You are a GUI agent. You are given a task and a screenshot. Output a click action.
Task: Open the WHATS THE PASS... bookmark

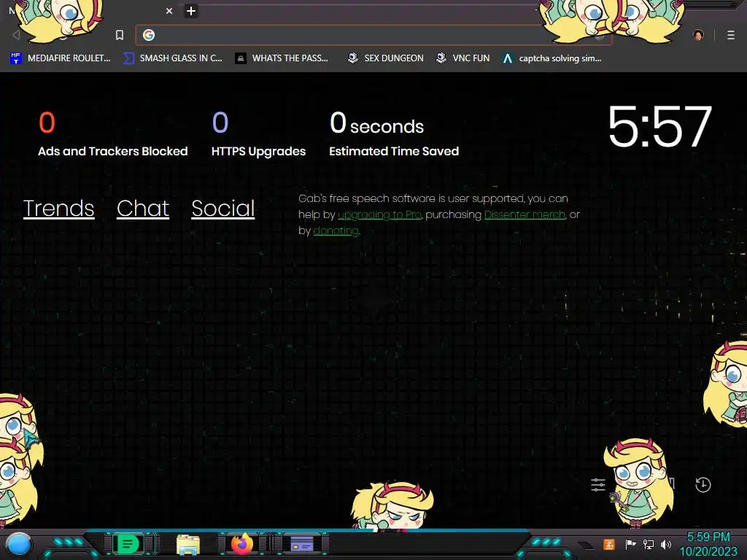282,58
